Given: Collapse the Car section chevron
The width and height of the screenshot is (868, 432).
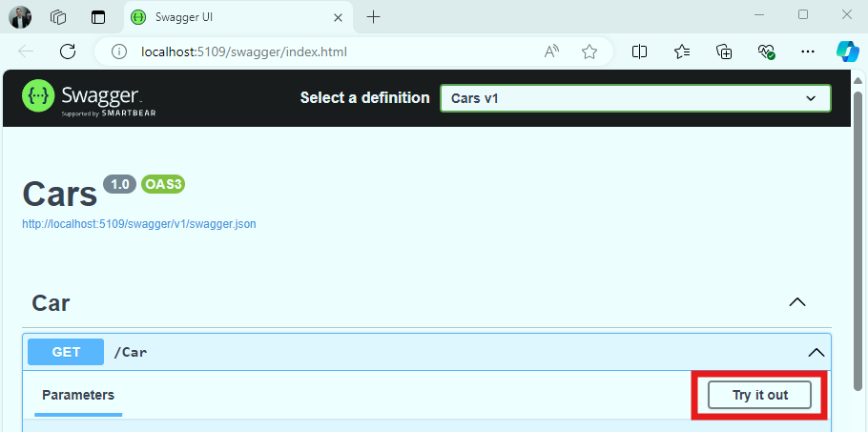Looking at the screenshot, I should [x=797, y=302].
